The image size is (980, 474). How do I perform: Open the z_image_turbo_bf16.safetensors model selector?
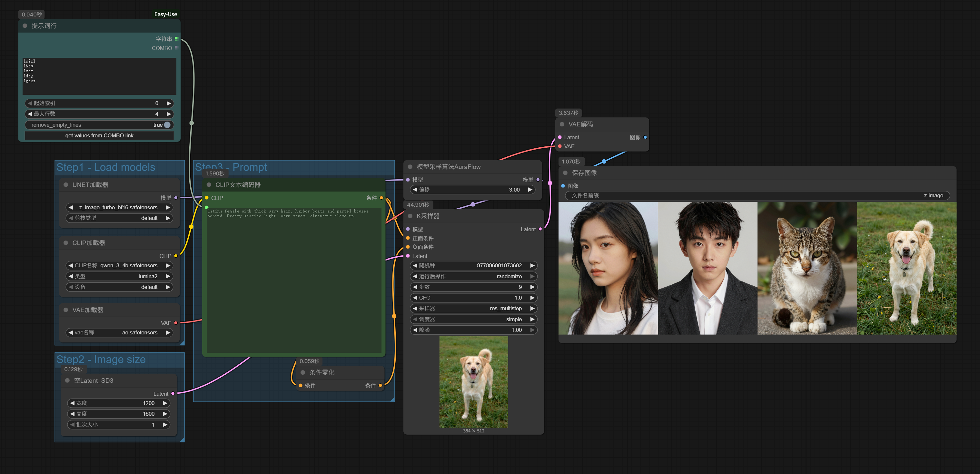119,207
